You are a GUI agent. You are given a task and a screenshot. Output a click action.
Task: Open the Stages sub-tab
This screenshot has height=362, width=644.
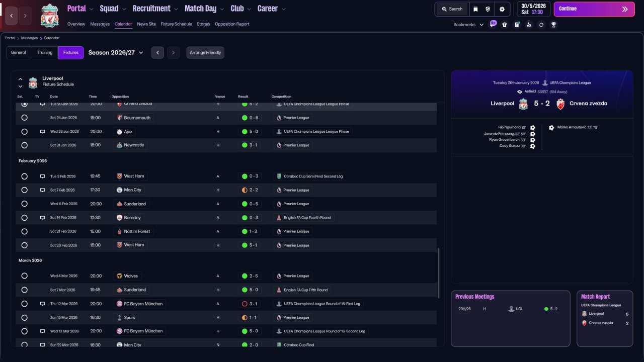(x=203, y=24)
